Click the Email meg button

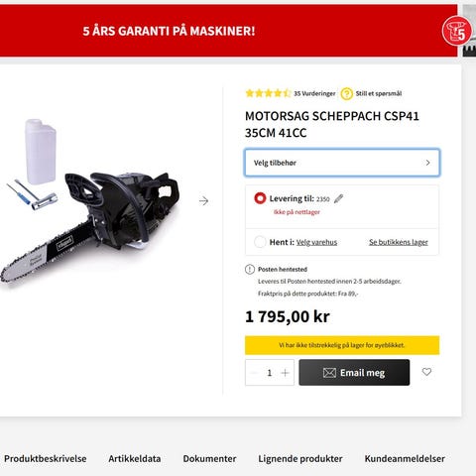[x=354, y=373]
